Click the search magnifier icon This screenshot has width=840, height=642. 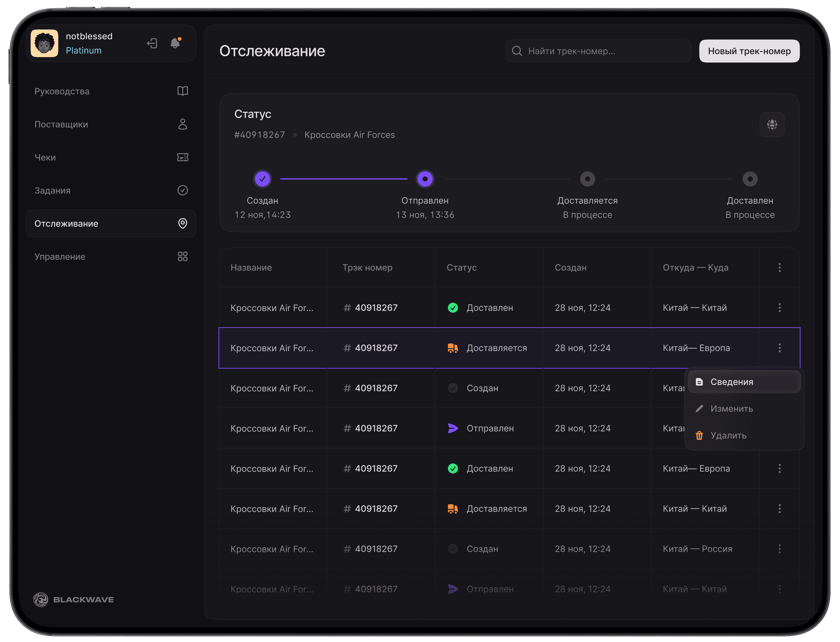click(517, 51)
